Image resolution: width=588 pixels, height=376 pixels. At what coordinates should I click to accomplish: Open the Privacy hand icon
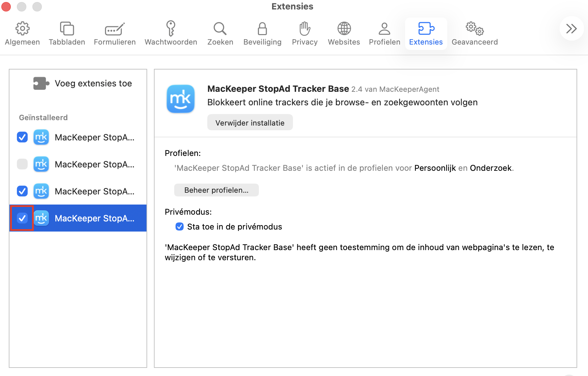coord(305,29)
